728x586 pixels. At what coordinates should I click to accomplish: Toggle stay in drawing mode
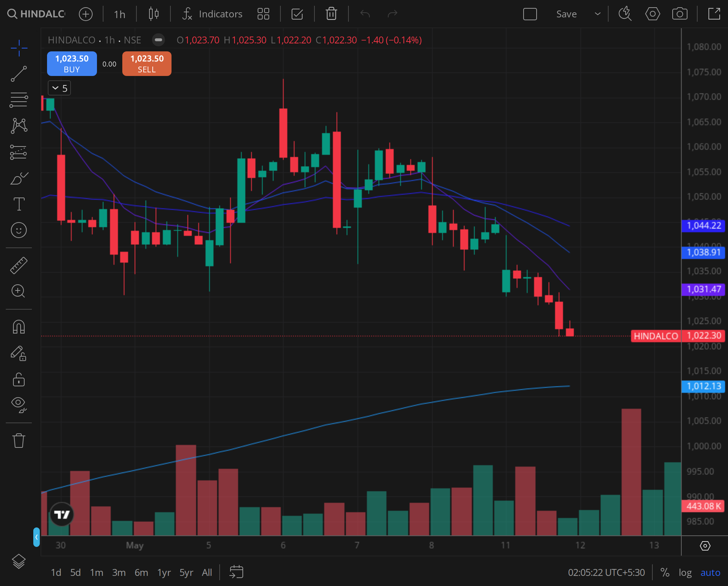tap(19, 353)
